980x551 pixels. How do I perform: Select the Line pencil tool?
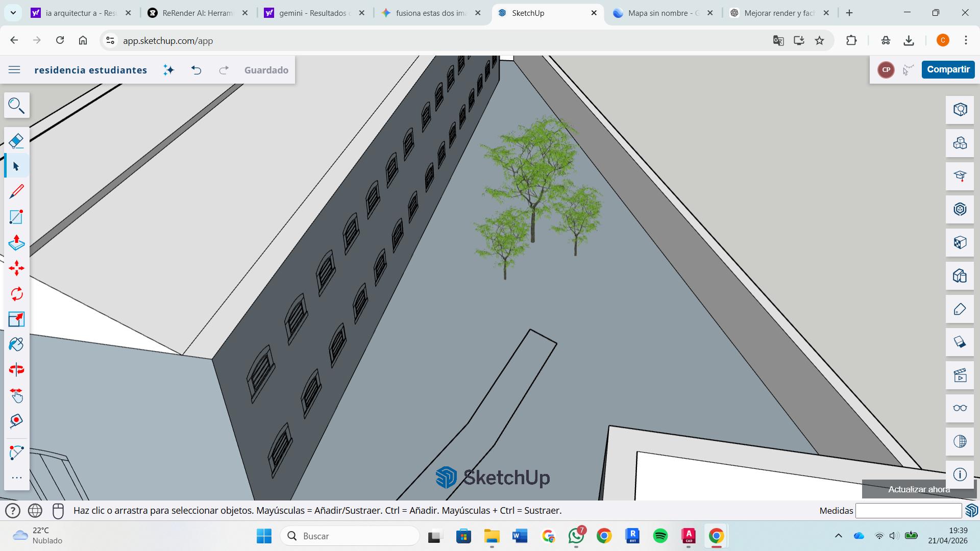[x=16, y=192]
